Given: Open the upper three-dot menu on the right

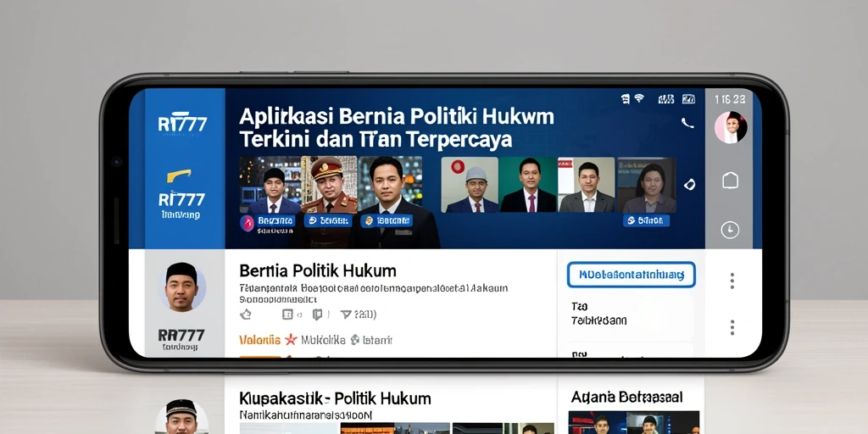Looking at the screenshot, I should tap(732, 281).
